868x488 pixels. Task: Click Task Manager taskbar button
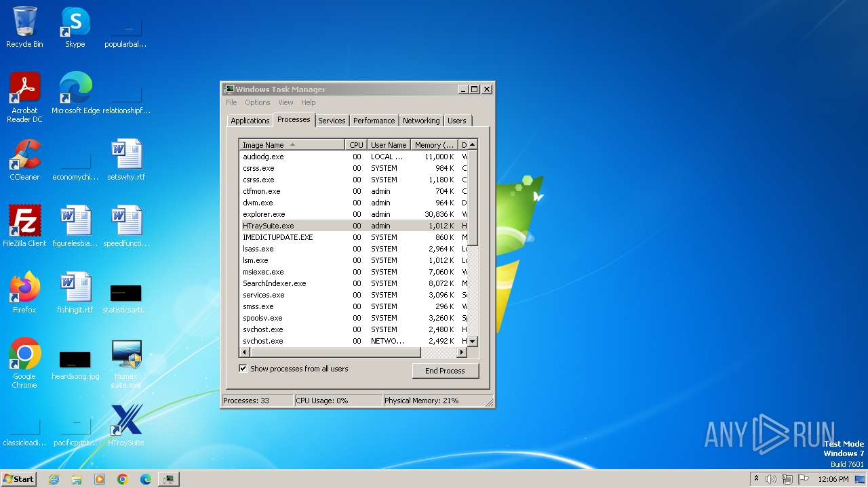[x=169, y=479]
